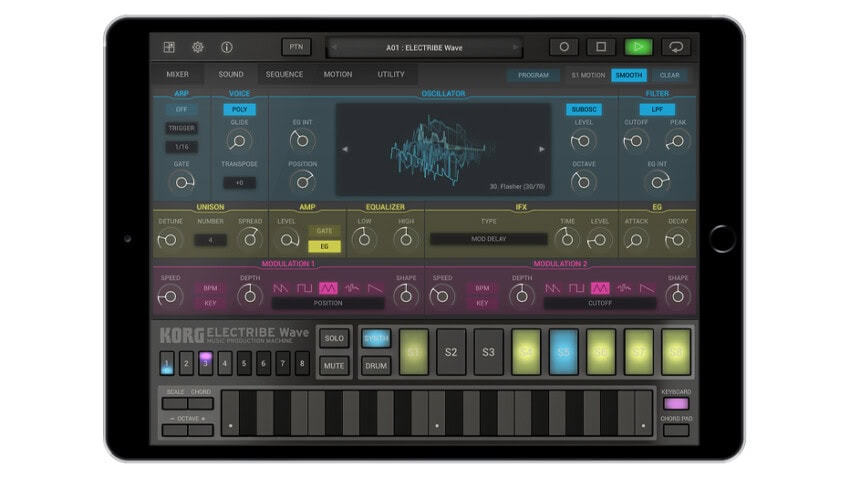
Task: Select Modulation 1 triangle waveform
Action: point(328,288)
